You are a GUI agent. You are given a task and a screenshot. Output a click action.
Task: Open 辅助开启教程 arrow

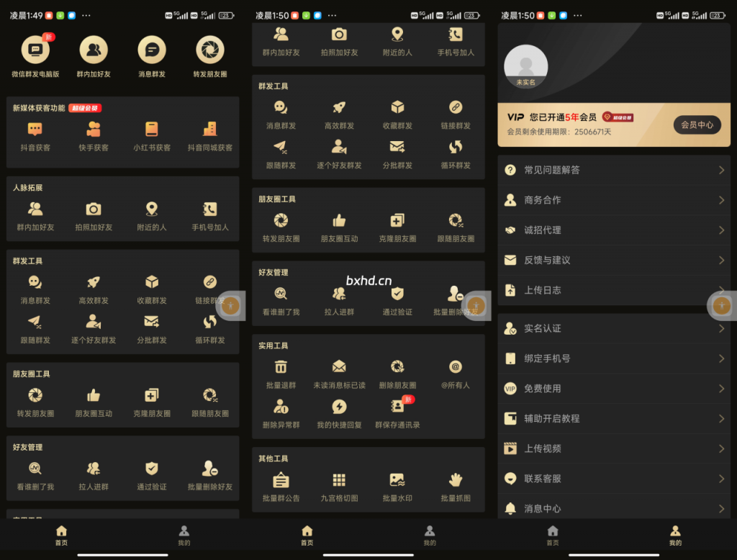[x=721, y=418]
